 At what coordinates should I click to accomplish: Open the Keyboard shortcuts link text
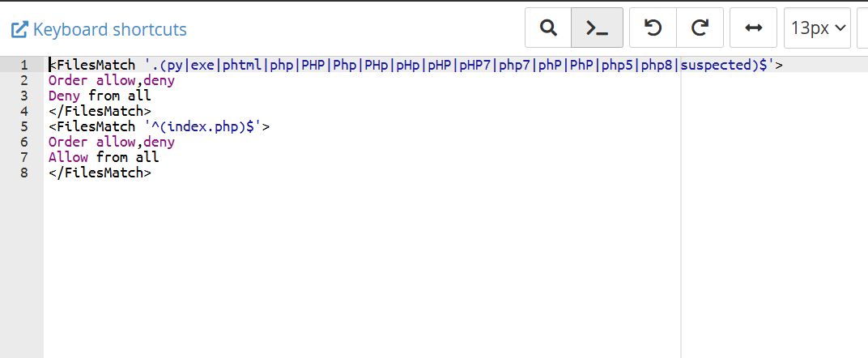point(110,30)
